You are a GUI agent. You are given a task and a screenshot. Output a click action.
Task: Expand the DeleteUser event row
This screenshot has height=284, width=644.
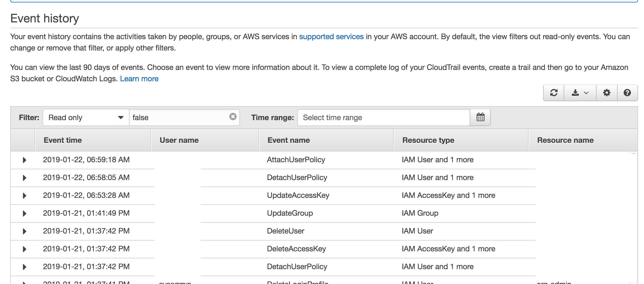coord(25,231)
